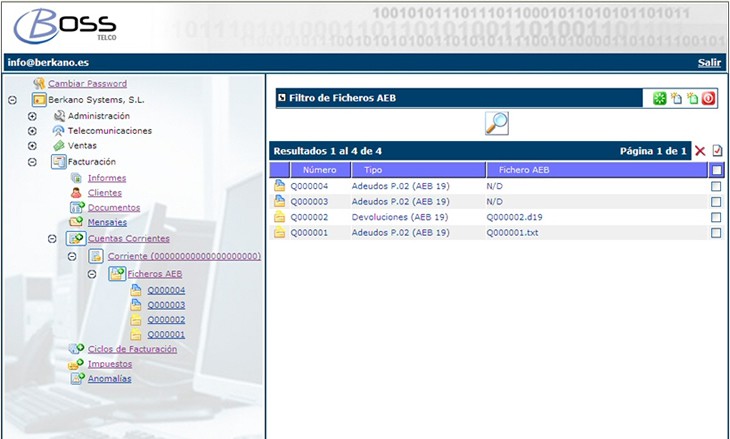Expand the Telecomunicaciones tree node
The width and height of the screenshot is (730, 439).
click(32, 131)
